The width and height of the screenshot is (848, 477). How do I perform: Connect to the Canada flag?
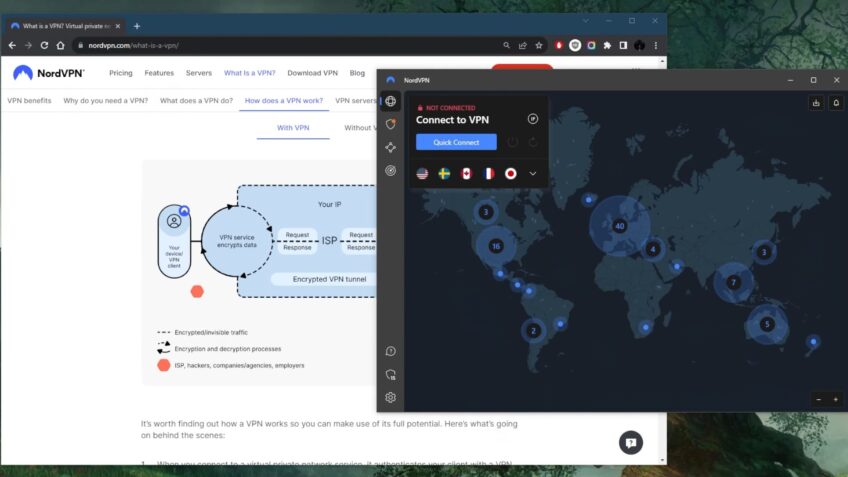(466, 174)
